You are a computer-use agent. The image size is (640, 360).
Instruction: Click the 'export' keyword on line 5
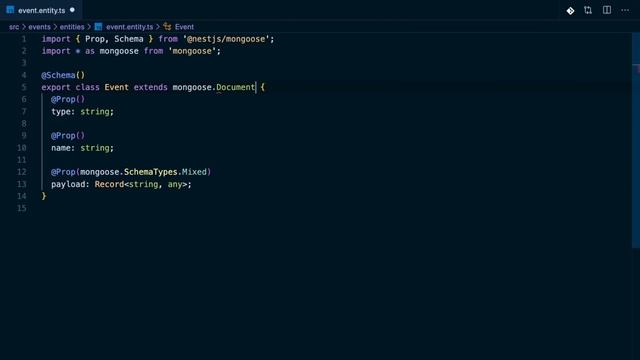point(56,87)
